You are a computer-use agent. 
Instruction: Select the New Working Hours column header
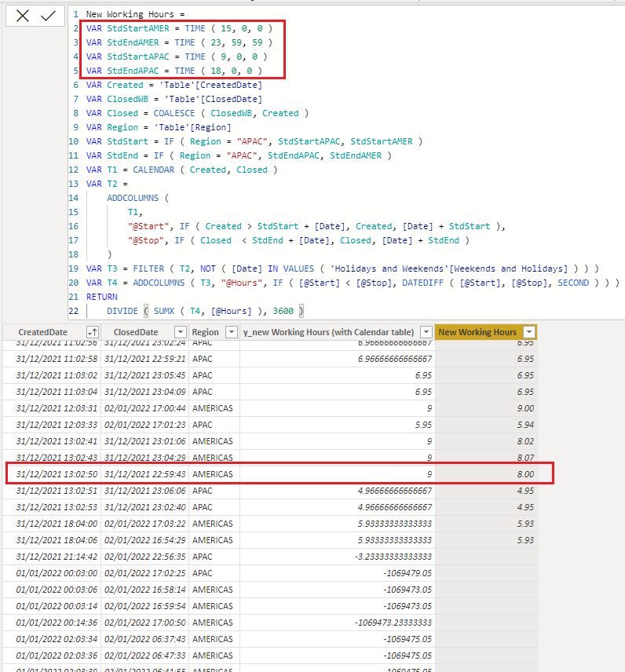[x=477, y=332]
